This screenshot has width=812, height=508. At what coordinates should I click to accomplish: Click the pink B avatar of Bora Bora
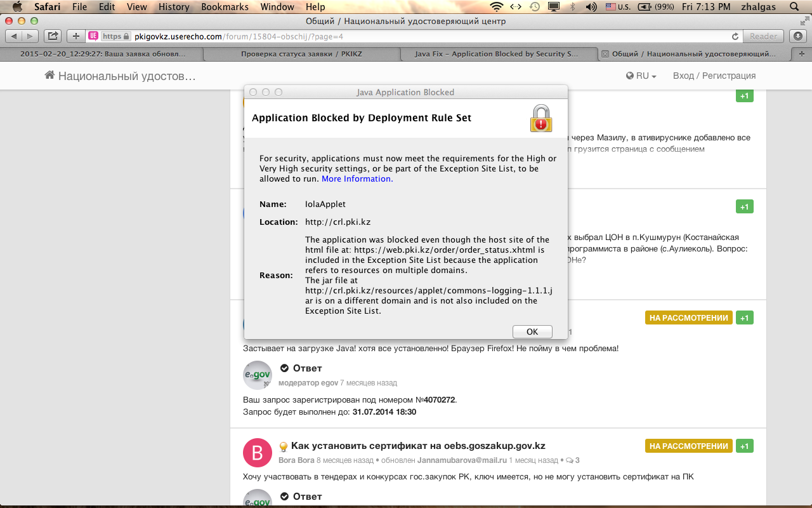coord(258,453)
